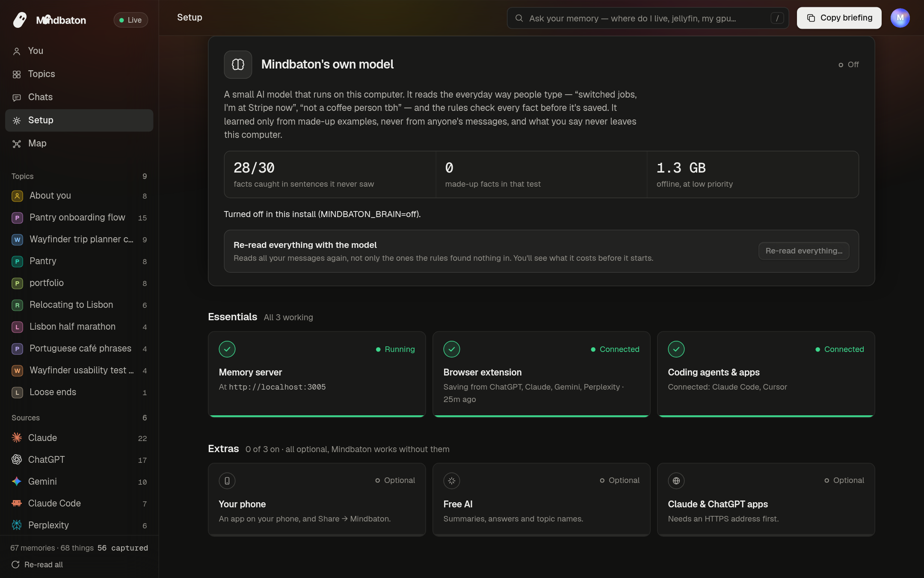Select the Wayfinder trip planner topic
924x578 pixels.
(x=79, y=239)
